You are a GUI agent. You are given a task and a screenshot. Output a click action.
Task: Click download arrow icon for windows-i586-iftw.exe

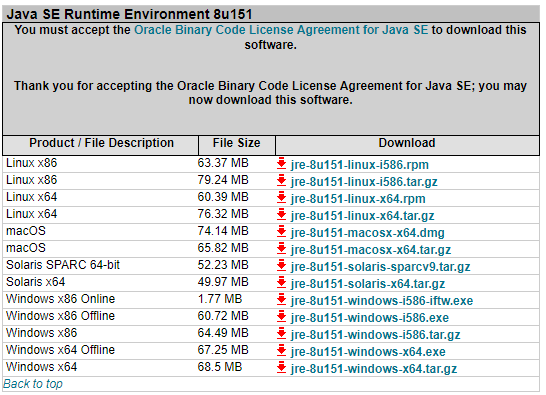coord(281,300)
